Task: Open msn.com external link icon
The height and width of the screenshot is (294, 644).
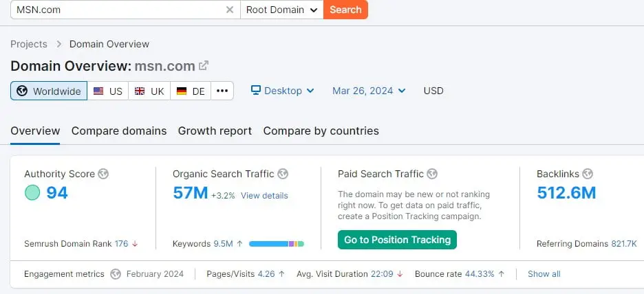Action: (x=204, y=66)
